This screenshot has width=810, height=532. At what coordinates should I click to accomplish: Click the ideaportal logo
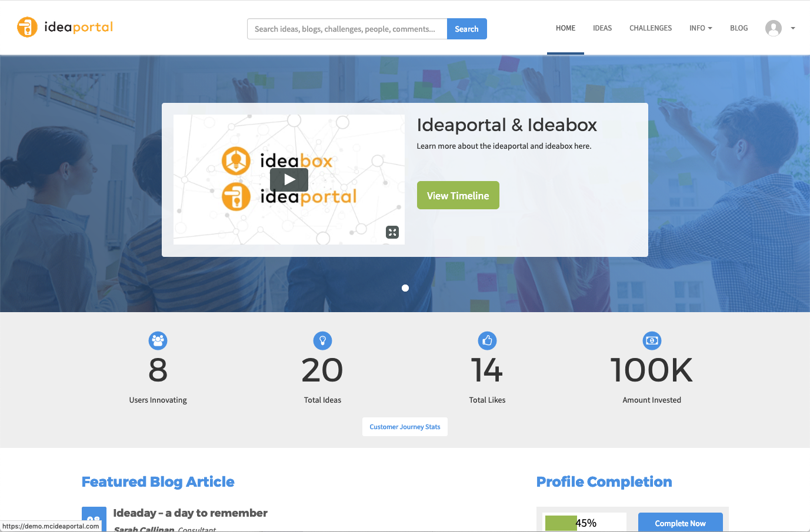tap(64, 27)
